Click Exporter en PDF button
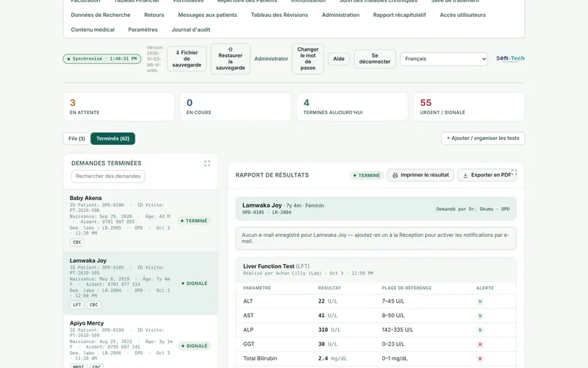Screen dimensions: 588x368 coord(487,175)
